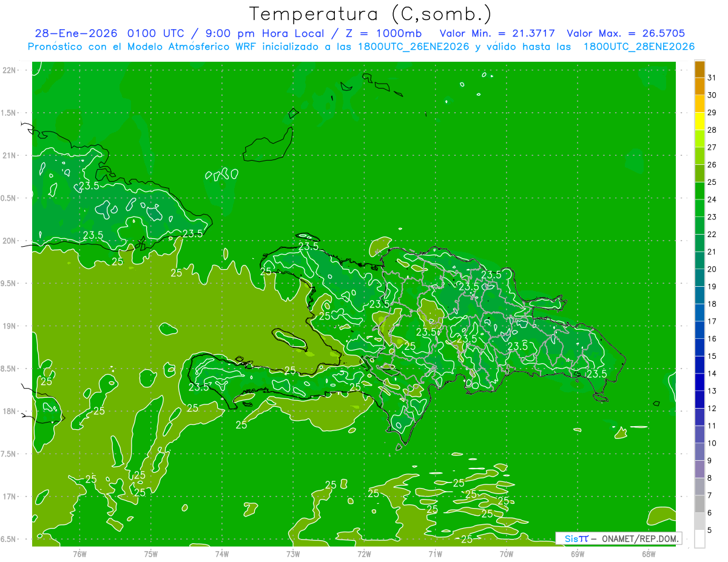This screenshot has width=728, height=562.
Task: Click the 'Valor Max. = 26.5705' readout
Action: (x=625, y=33)
